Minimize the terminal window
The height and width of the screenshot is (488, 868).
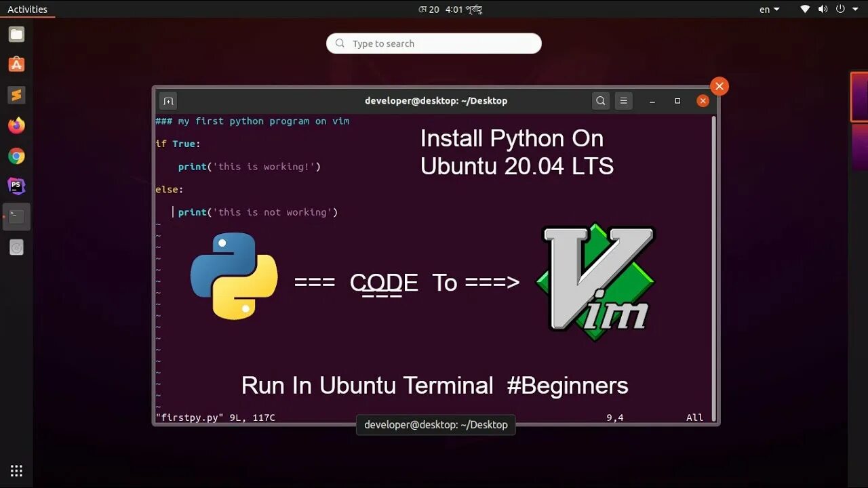click(x=652, y=101)
